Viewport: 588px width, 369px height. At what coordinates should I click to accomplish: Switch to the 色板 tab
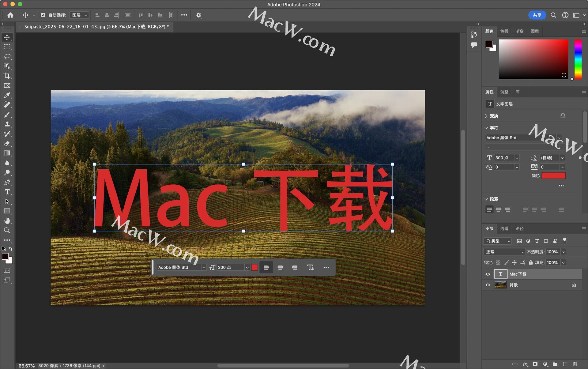pyautogui.click(x=504, y=31)
